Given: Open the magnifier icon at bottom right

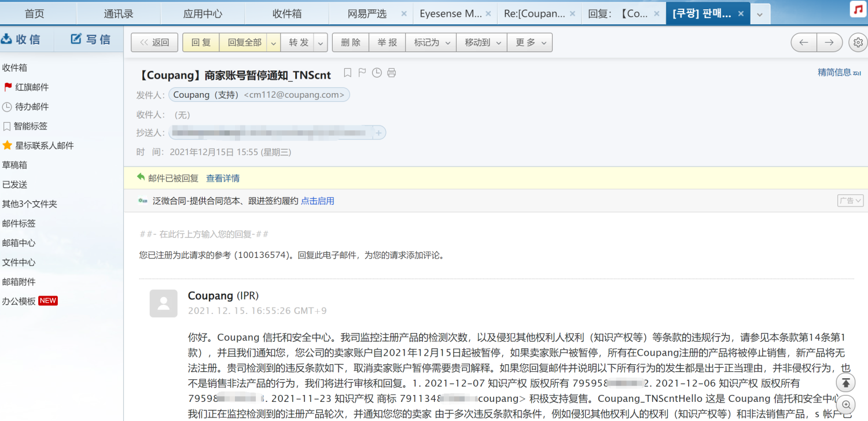Looking at the screenshot, I should pyautogui.click(x=845, y=405).
